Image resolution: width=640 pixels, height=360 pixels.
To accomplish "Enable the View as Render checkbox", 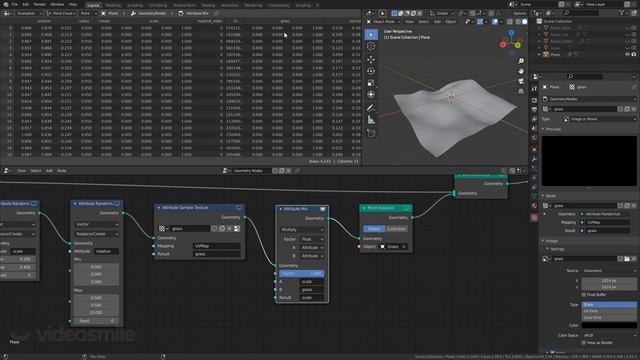I will click(x=584, y=342).
